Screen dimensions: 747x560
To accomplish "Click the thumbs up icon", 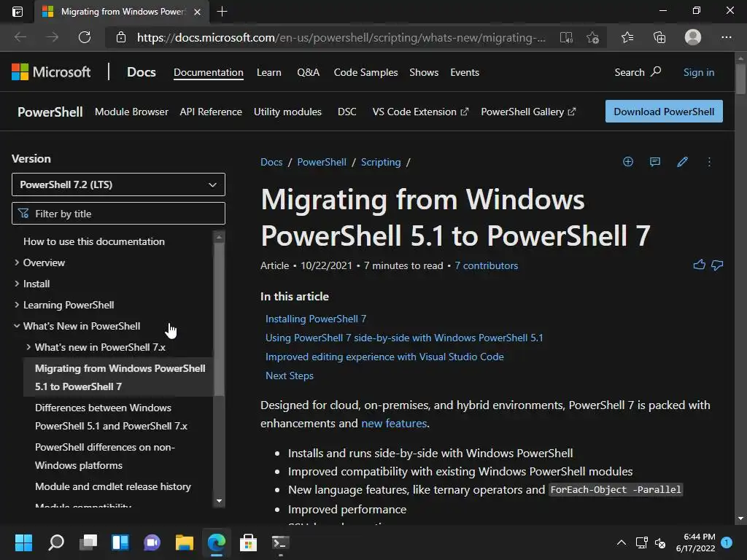I will [x=699, y=265].
